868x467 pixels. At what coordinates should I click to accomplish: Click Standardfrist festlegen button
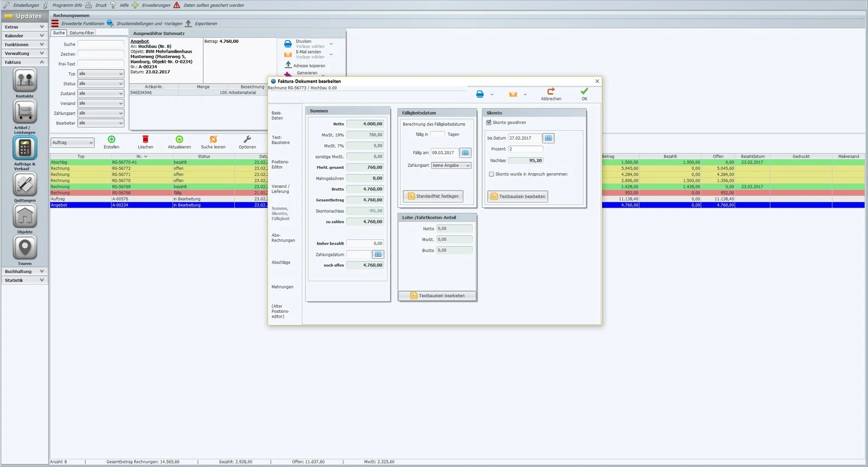(x=433, y=196)
